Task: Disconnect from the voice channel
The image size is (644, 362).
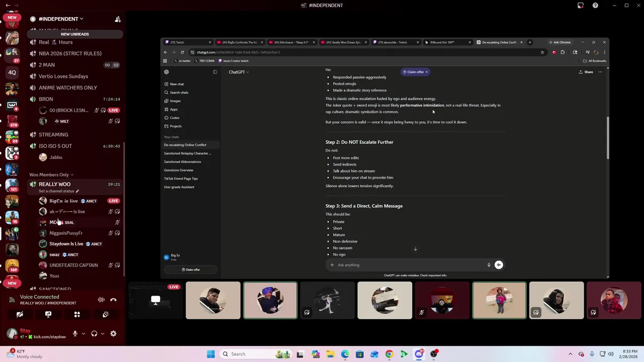Action: 113,300
